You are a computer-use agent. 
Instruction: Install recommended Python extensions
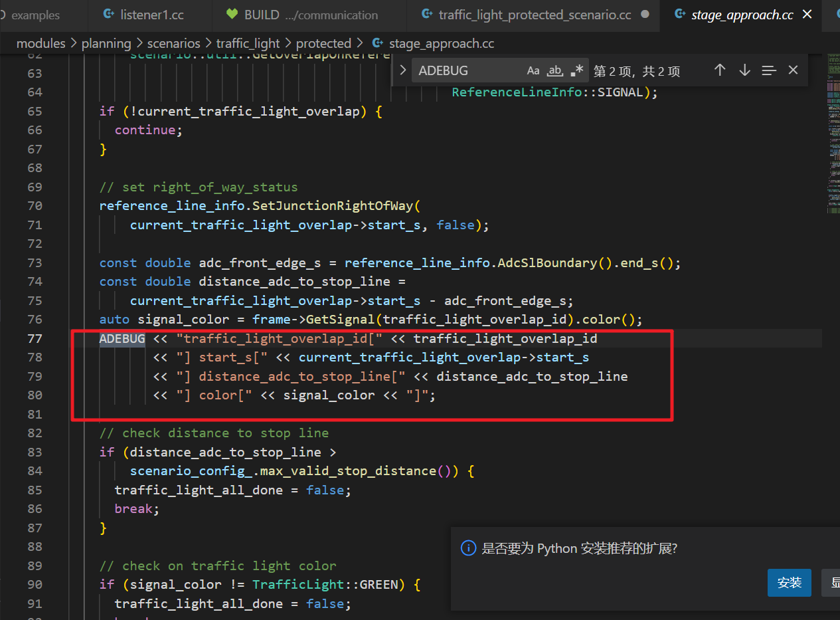click(789, 583)
